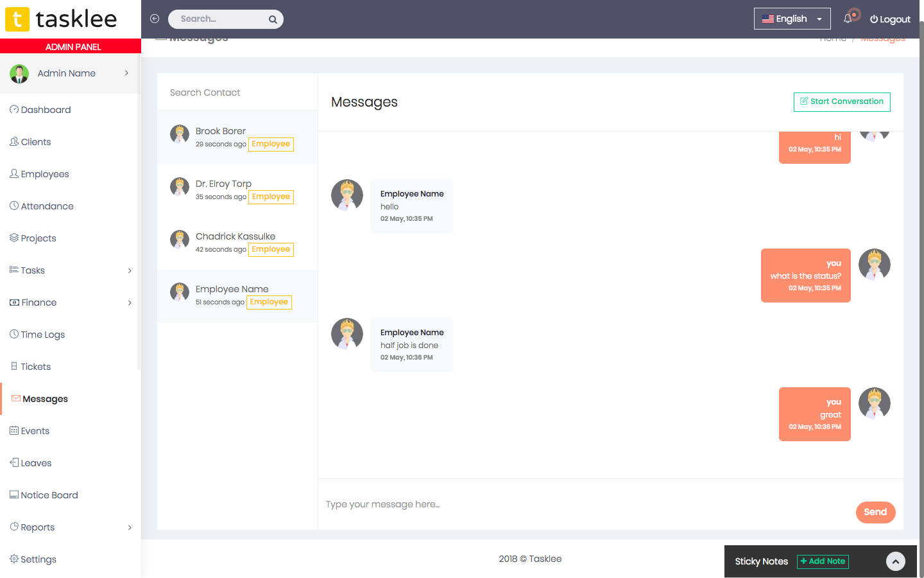Expand the Tasks submenu
The height and width of the screenshot is (578, 924).
click(x=130, y=270)
